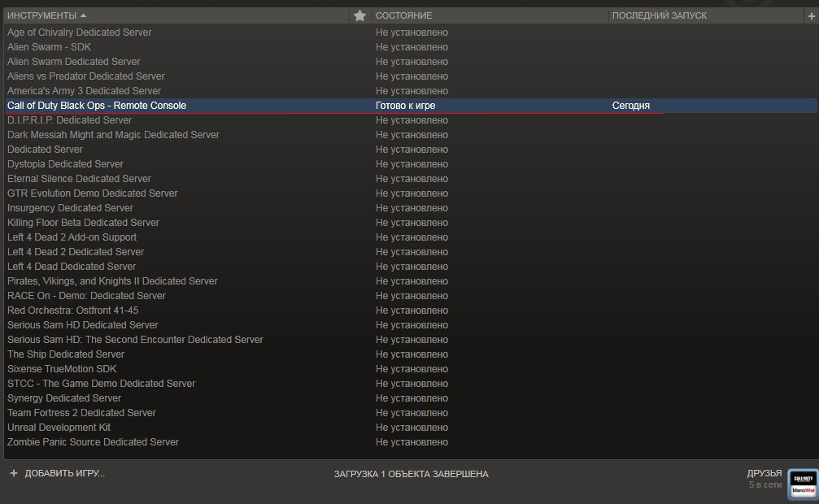Select Synergy Dedicated Server
Screen dimensions: 819x504
coord(64,398)
